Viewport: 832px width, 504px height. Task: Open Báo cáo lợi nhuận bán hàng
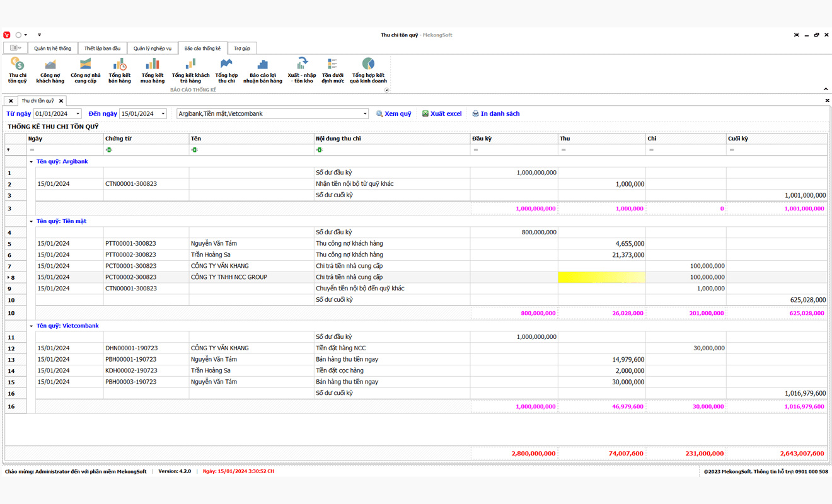click(263, 71)
